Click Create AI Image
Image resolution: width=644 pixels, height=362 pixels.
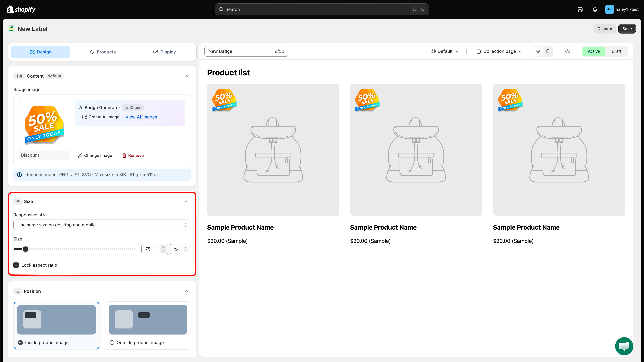tap(101, 117)
